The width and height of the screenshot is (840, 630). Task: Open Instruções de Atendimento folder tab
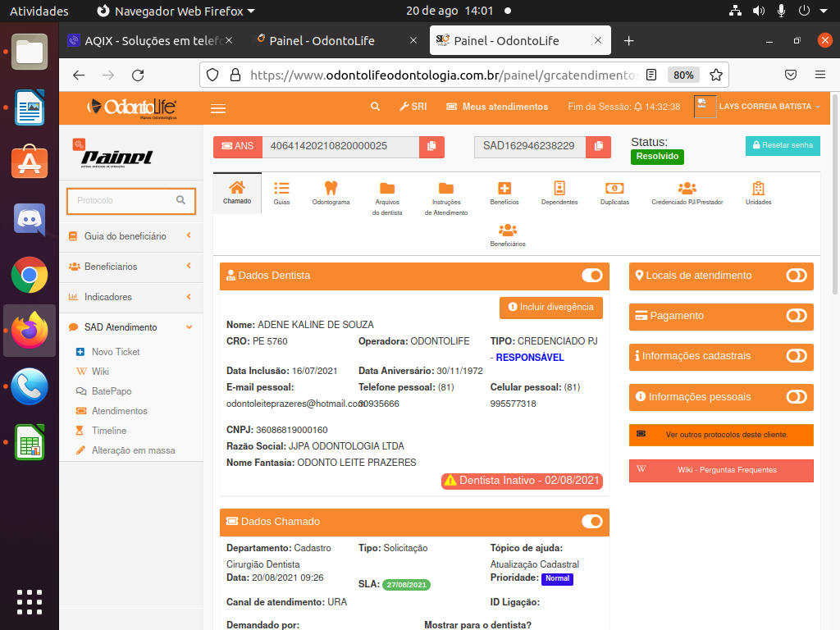[446, 199]
